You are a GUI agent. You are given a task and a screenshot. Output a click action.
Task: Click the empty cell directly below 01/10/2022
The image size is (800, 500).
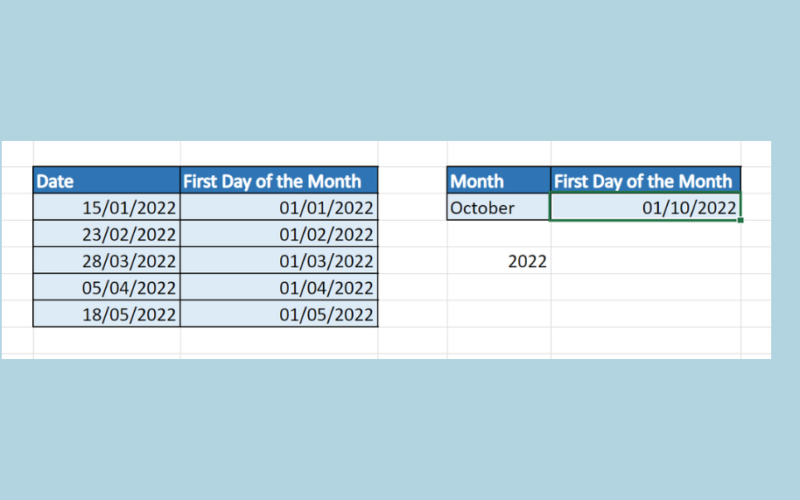[x=645, y=234]
